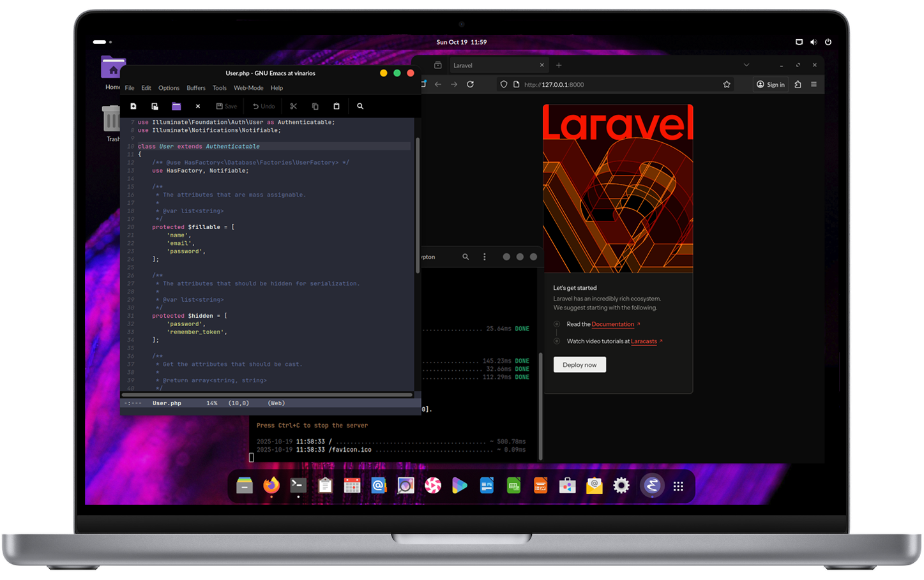Click the paste clipboard icon in Emacs toolbar
924x580 pixels.
337,107
